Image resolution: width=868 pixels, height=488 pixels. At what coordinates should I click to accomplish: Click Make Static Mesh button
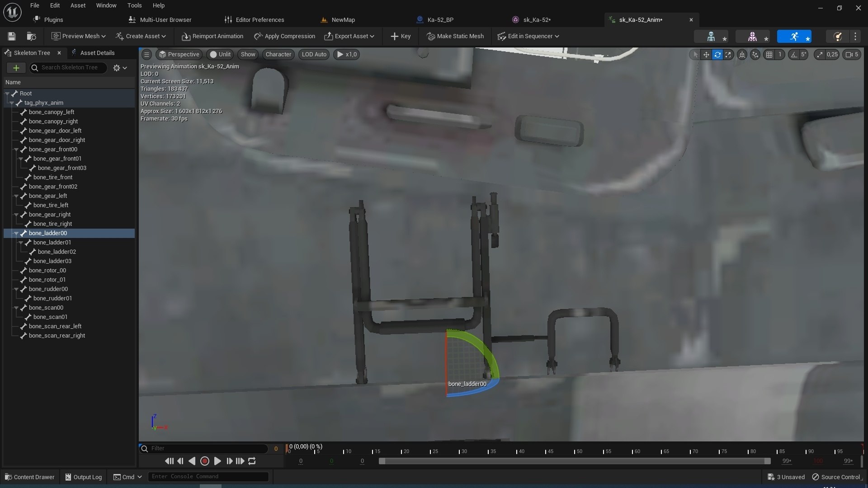point(455,36)
